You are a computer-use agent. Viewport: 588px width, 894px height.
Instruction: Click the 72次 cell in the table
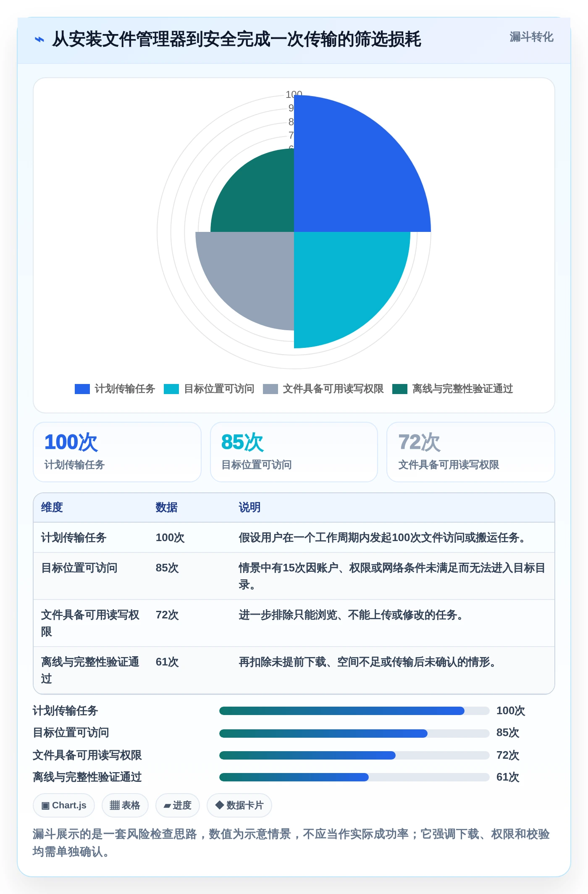167,615
